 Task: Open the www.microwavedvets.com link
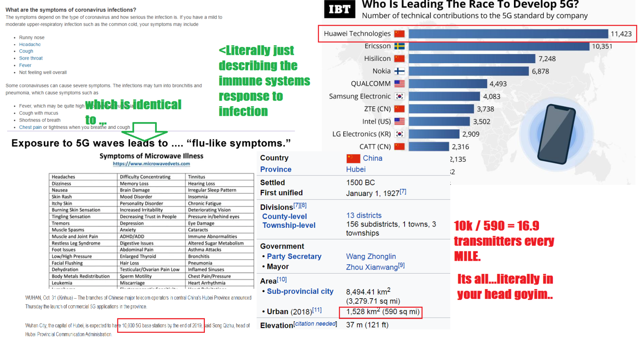pos(151,164)
